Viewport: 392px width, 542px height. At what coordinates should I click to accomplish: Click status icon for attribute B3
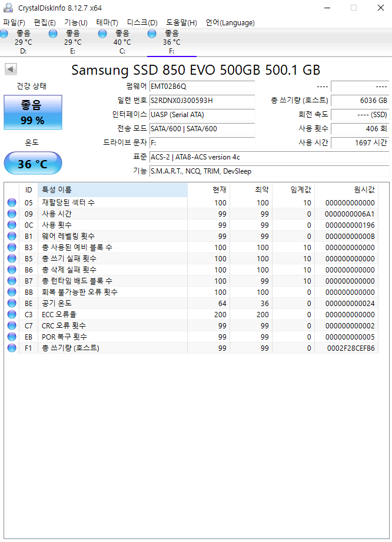[12, 247]
